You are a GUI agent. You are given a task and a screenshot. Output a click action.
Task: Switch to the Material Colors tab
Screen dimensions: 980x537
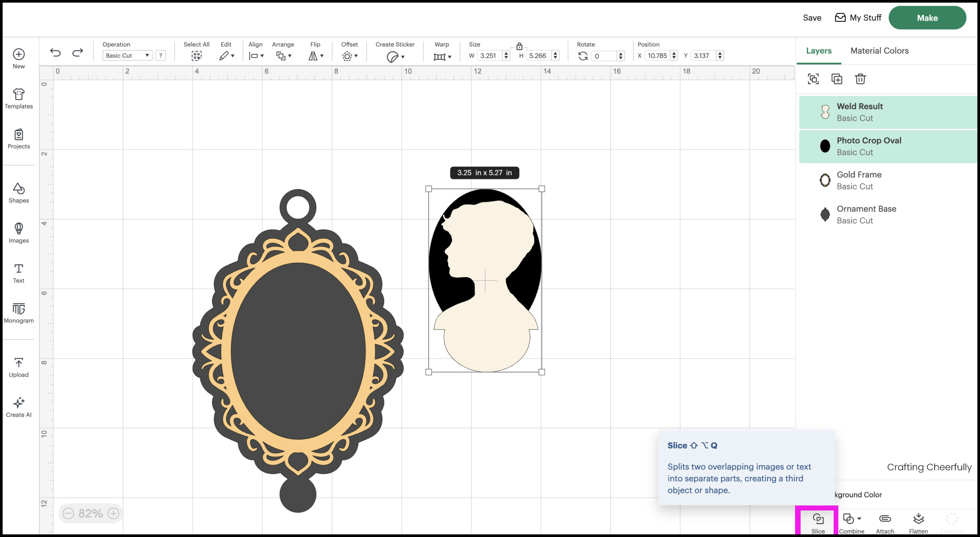[879, 51]
